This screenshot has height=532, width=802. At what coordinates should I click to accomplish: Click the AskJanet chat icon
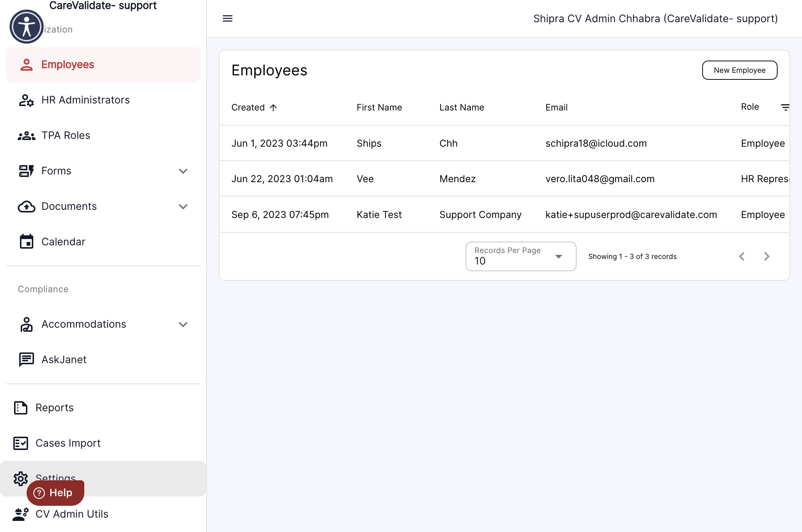[x=26, y=359]
